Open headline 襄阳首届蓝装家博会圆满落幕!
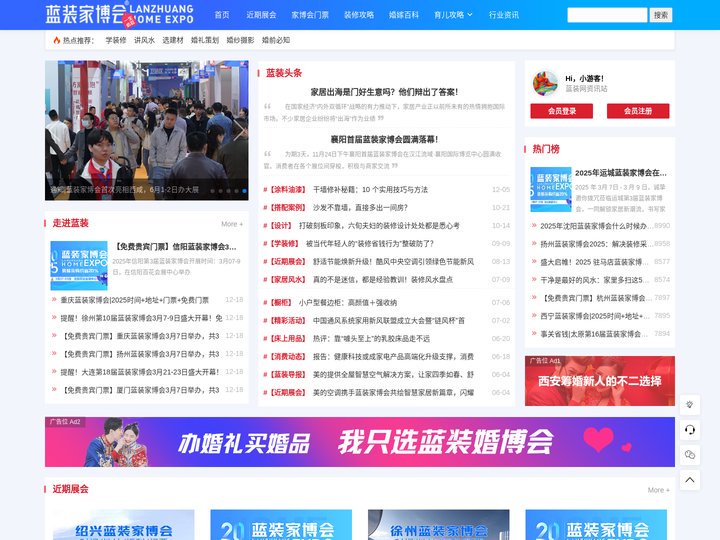Image resolution: width=720 pixels, height=540 pixels. (x=384, y=139)
